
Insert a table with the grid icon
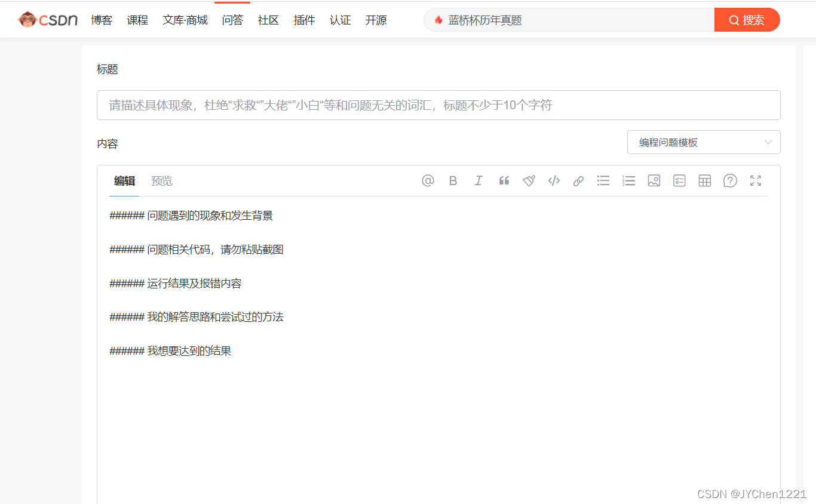[705, 180]
